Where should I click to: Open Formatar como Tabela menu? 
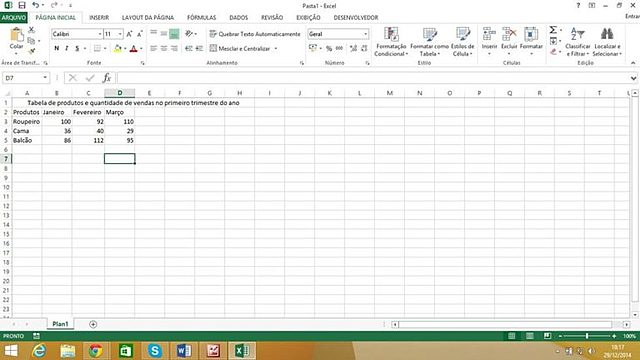coord(429,42)
